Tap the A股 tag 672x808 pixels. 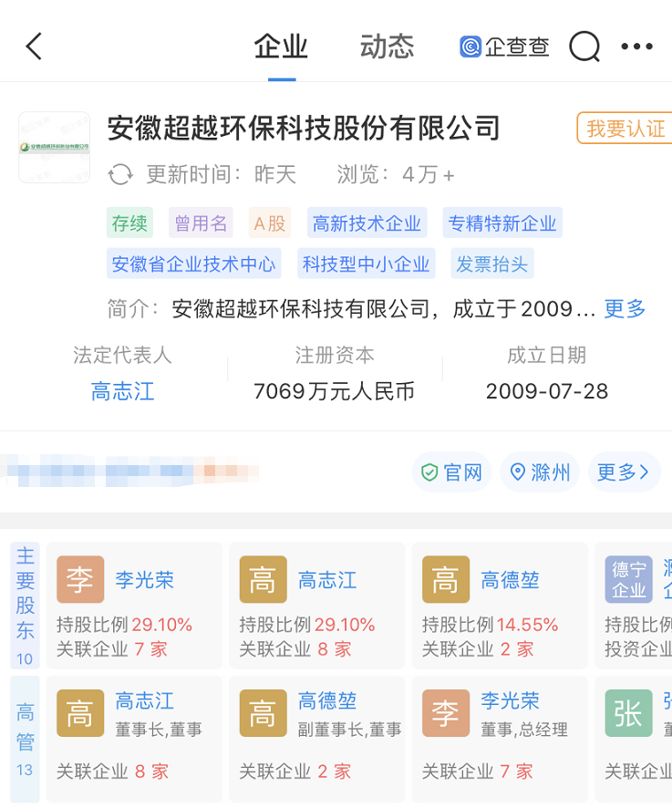(x=270, y=223)
